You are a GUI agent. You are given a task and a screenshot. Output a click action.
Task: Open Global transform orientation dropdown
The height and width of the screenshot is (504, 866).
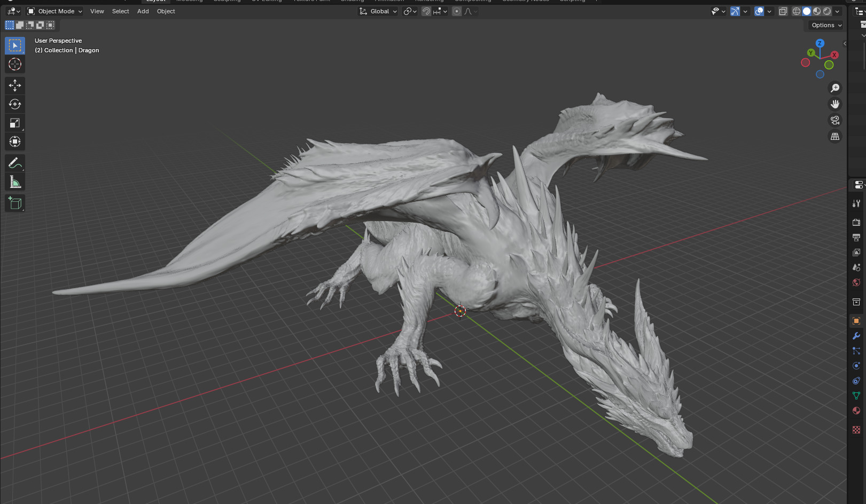click(x=378, y=11)
